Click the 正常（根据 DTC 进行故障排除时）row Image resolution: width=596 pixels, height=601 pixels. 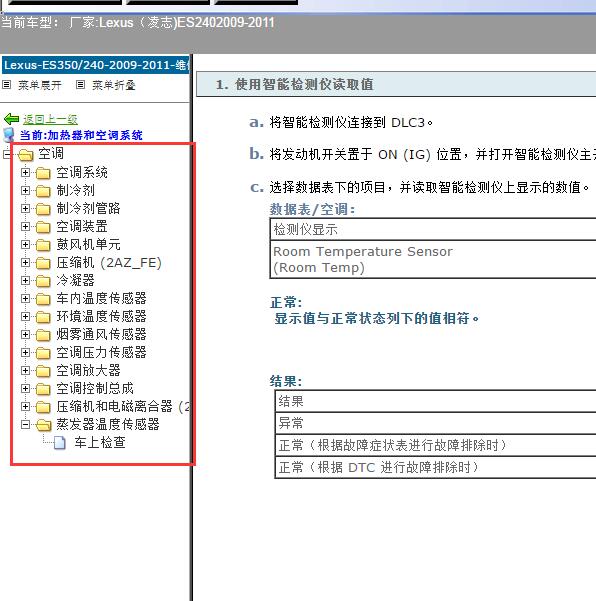tap(436, 468)
